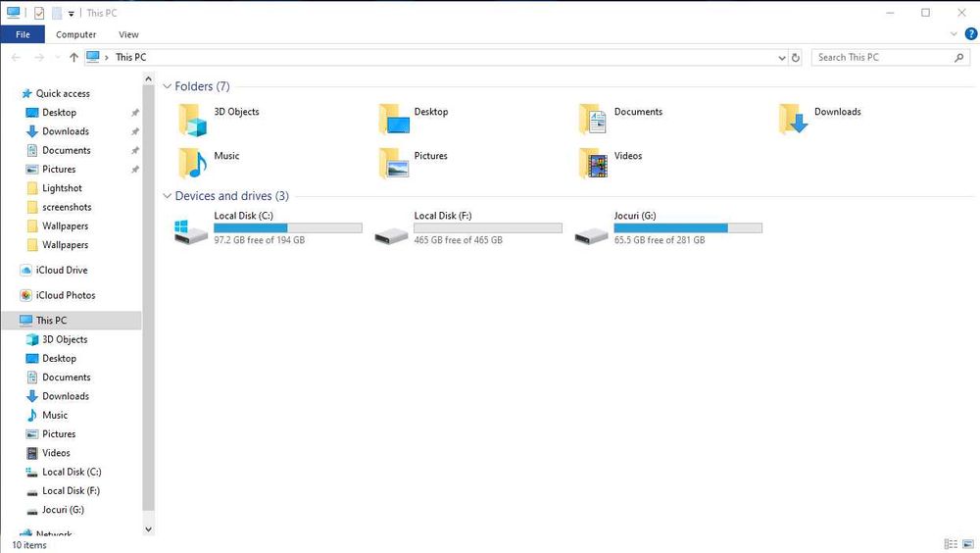Image resolution: width=980 pixels, height=553 pixels.
Task: Click the breadcrumb chevron before This PC
Action: pyautogui.click(x=106, y=58)
